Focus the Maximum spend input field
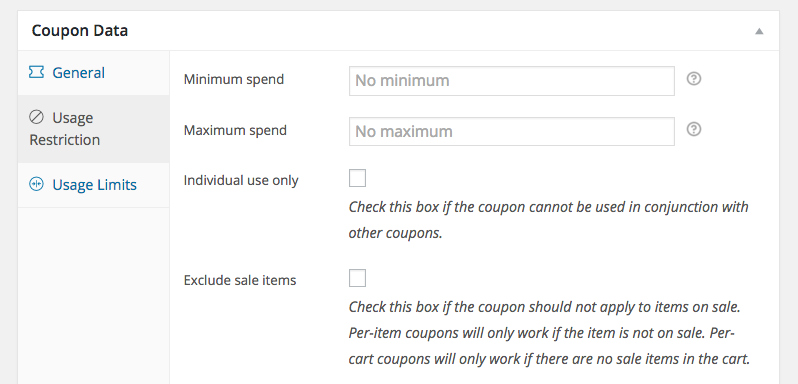 click(511, 131)
